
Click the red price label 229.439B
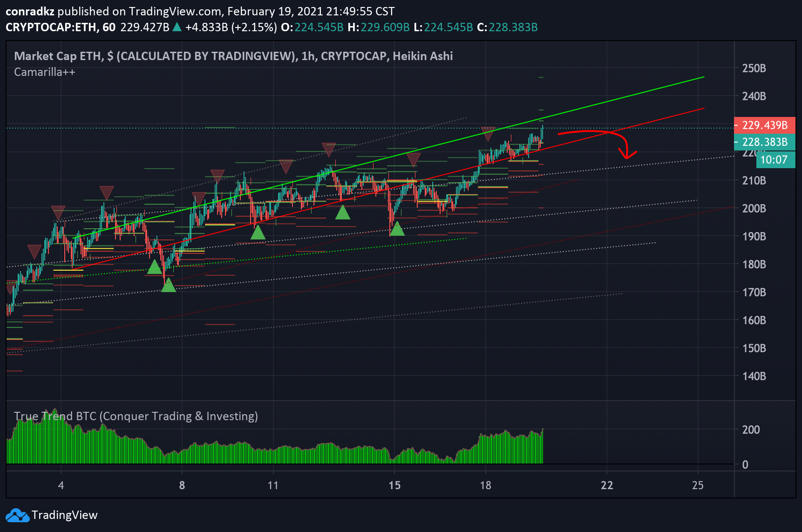click(x=764, y=125)
